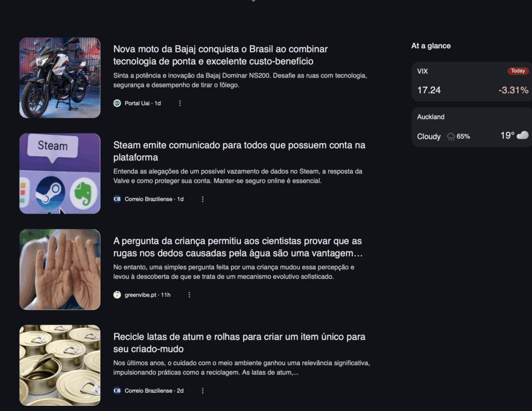Open headline 'A pergunta da criança permitiu'
532x411 pixels.
238,247
